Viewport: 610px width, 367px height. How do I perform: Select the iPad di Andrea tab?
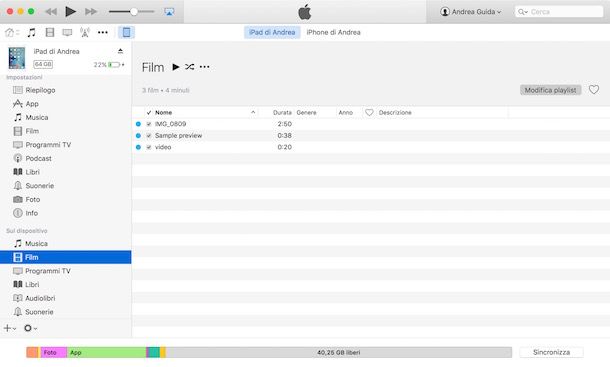click(272, 32)
